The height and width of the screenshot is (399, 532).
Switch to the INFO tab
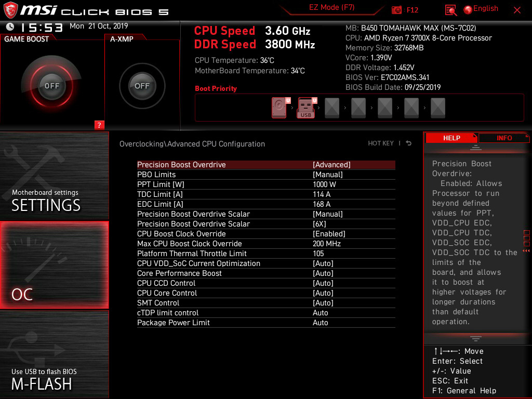pyautogui.click(x=504, y=138)
